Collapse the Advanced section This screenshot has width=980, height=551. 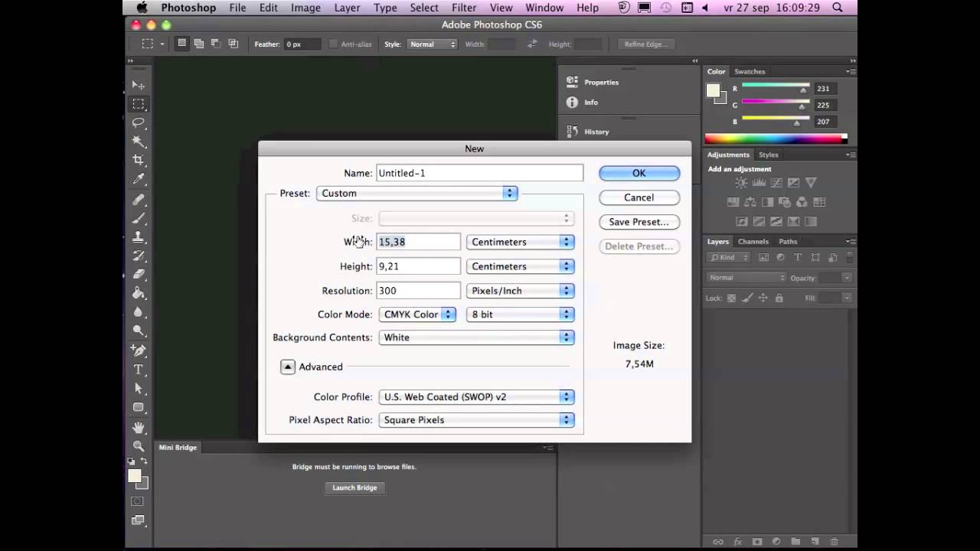coord(288,367)
